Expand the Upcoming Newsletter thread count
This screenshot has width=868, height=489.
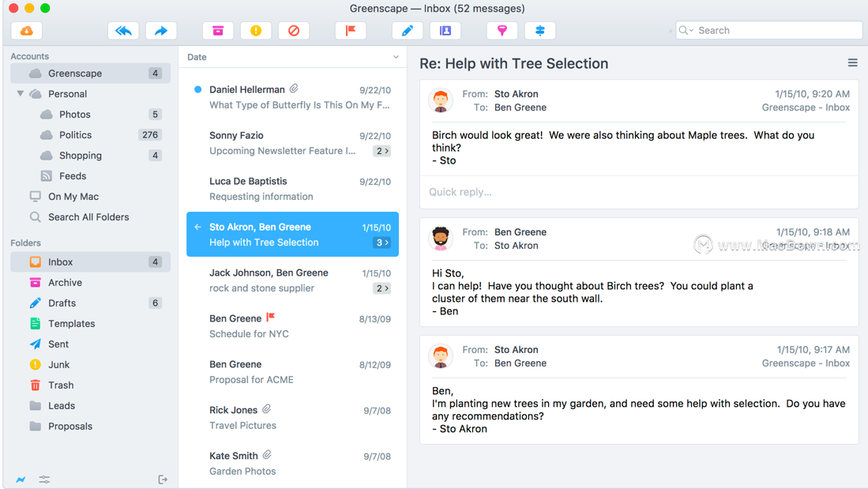click(382, 151)
